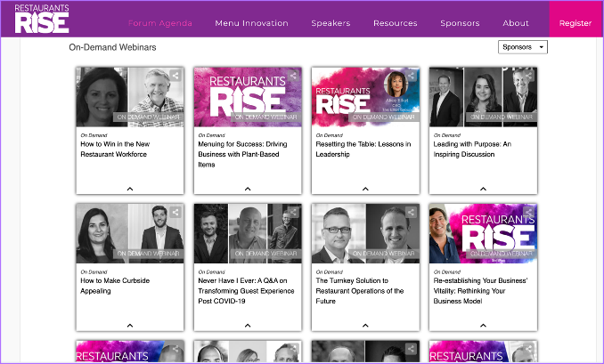This screenshot has height=364, width=604.
Task: Expand details for Re-establishing Your Business' Vitality
Action: (483, 326)
